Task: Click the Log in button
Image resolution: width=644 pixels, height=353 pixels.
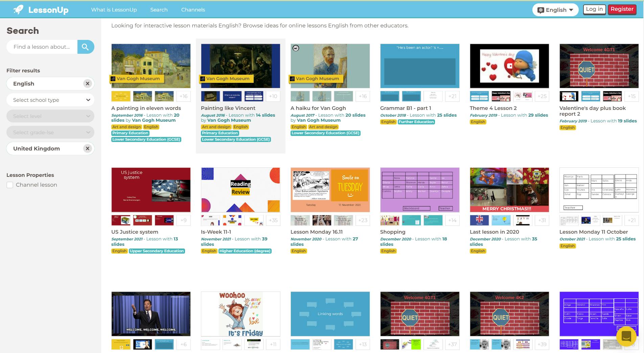Action: pos(594,9)
